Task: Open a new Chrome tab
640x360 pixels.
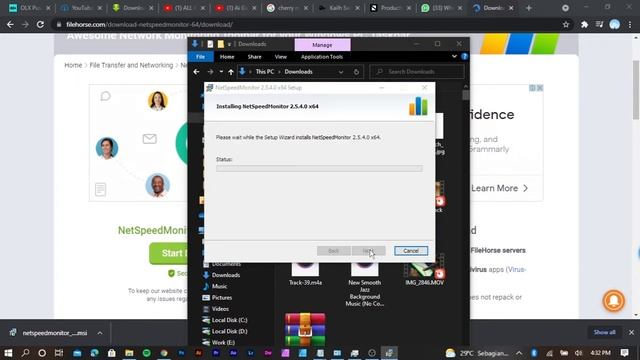Action: point(529,8)
